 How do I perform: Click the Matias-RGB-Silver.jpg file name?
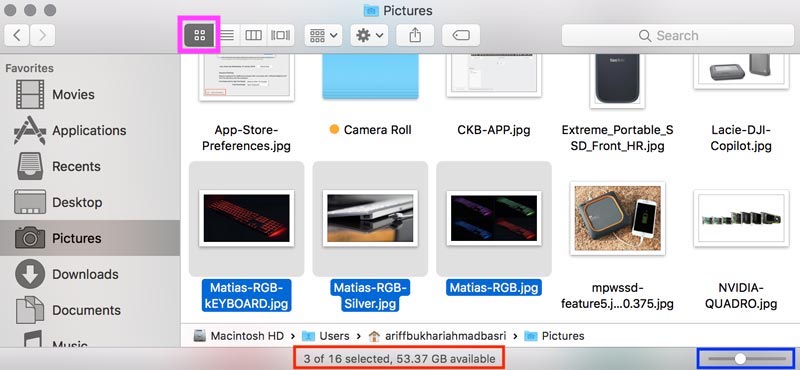[370, 295]
